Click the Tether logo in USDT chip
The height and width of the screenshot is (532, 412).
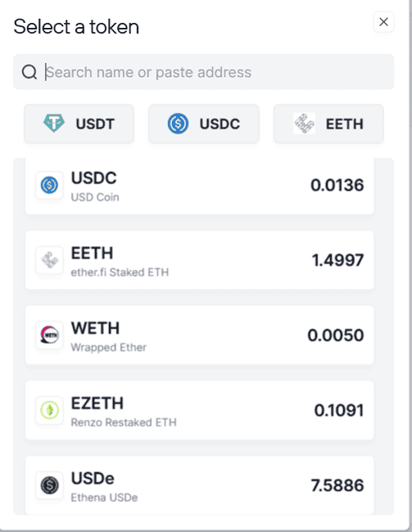pyautogui.click(x=54, y=124)
